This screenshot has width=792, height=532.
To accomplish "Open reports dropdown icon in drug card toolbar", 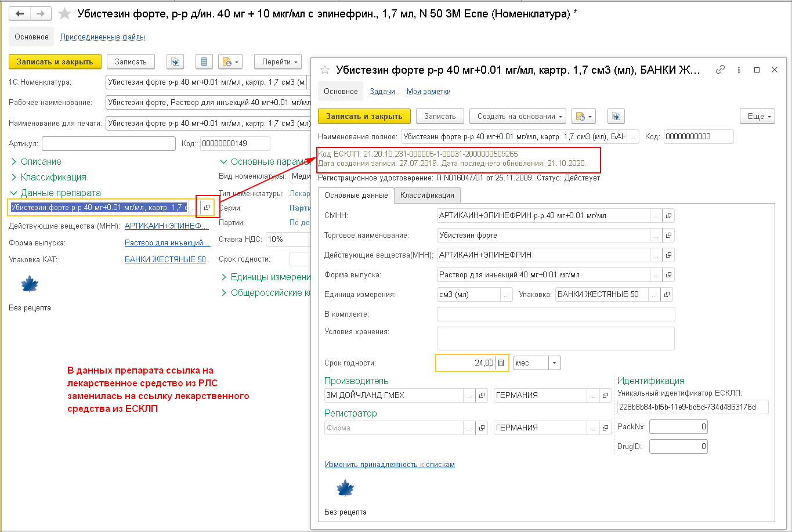I will click(584, 116).
